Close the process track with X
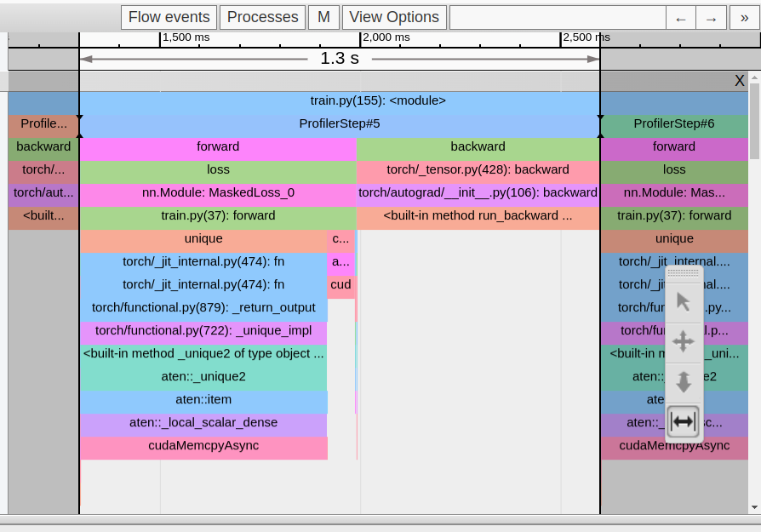The height and width of the screenshot is (532, 761). (x=739, y=80)
